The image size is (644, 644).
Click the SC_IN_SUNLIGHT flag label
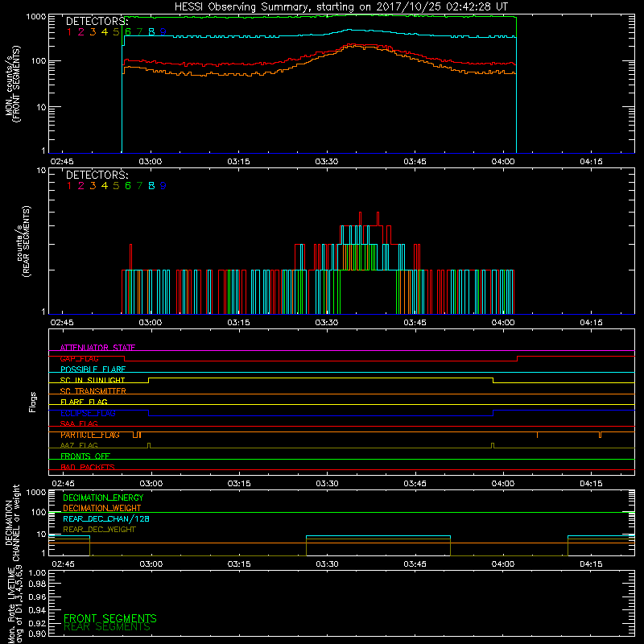[x=93, y=380]
